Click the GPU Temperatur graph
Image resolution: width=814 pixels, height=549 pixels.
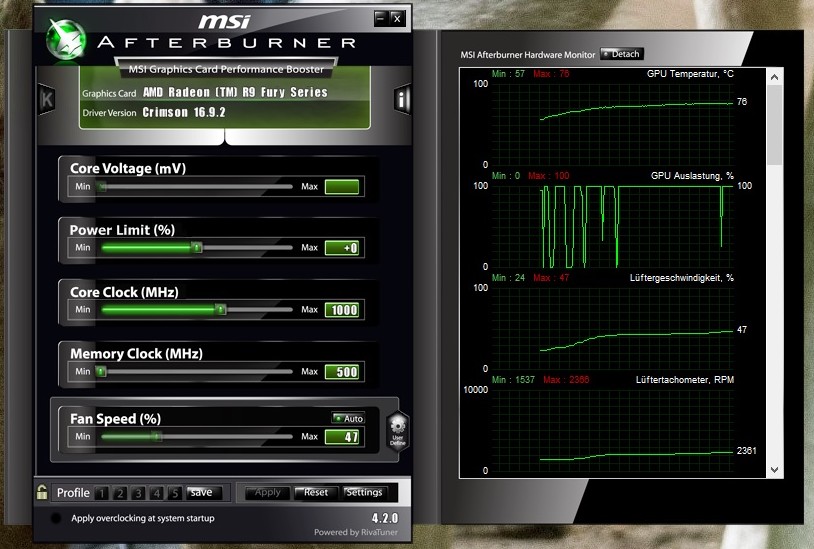click(612, 124)
